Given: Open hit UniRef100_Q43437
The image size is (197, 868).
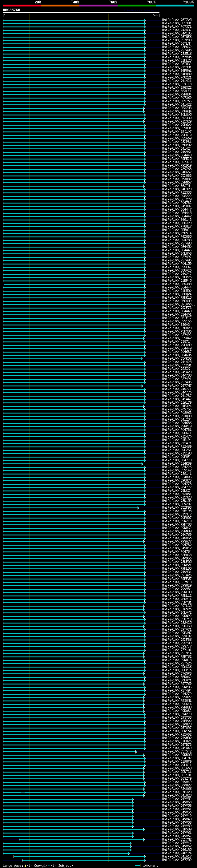Looking at the screenshot, I should [x=176, y=30].
